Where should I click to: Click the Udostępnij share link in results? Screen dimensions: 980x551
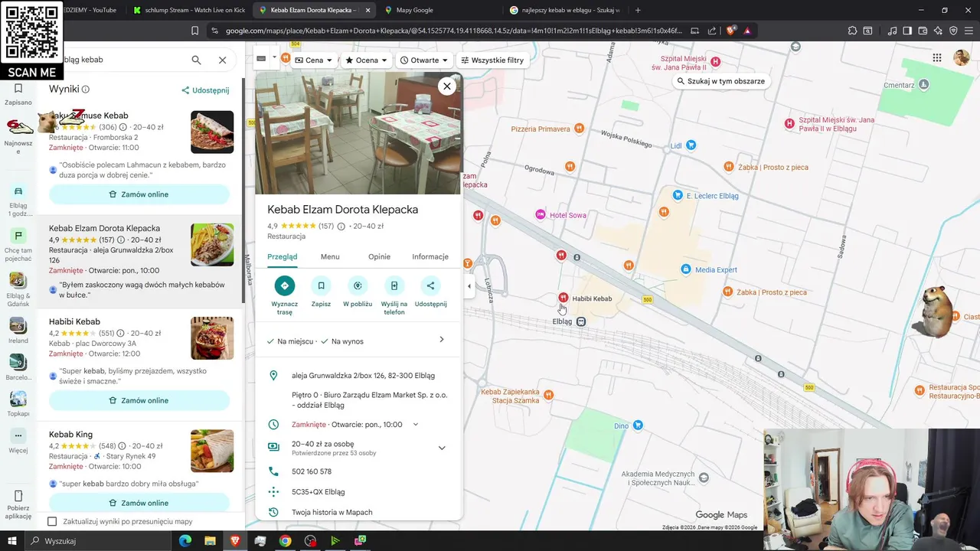point(205,90)
